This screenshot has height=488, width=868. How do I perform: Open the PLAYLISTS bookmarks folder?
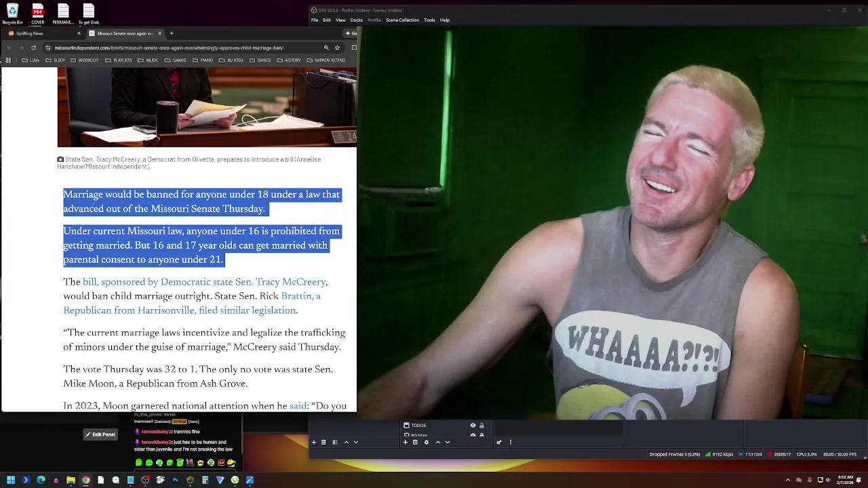pos(118,60)
